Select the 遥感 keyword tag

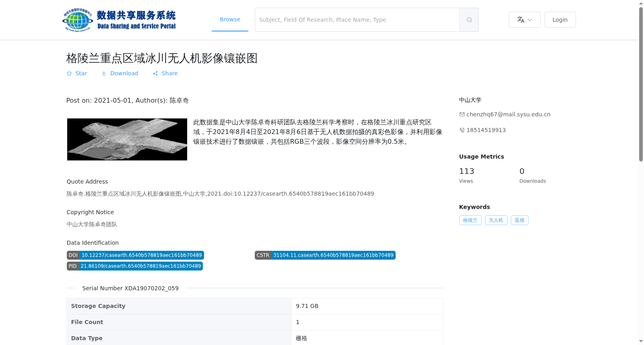[519, 220]
